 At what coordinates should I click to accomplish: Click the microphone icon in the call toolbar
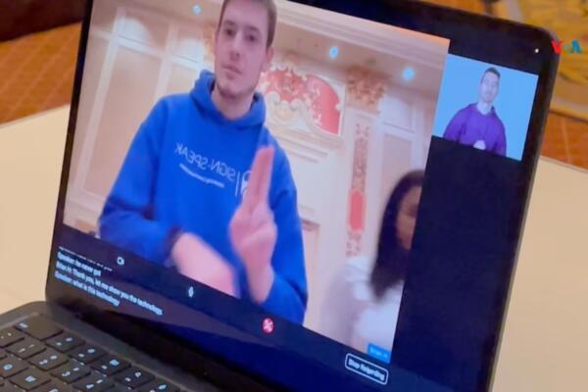click(x=191, y=291)
